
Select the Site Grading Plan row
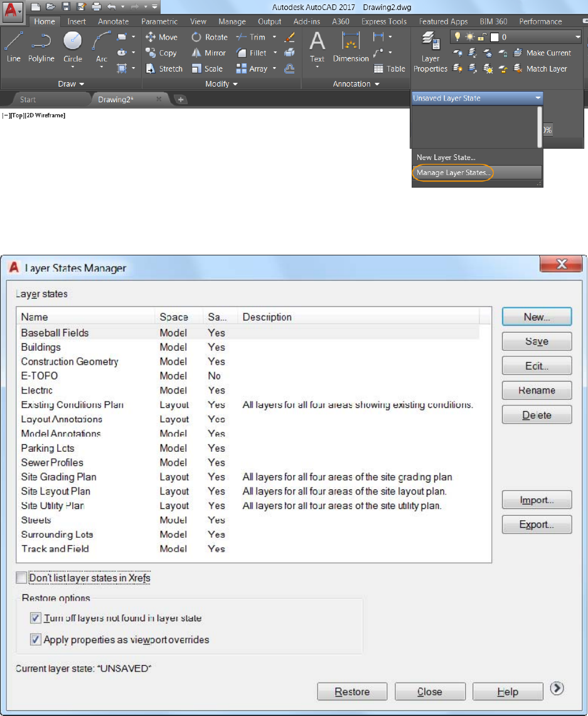click(249, 477)
